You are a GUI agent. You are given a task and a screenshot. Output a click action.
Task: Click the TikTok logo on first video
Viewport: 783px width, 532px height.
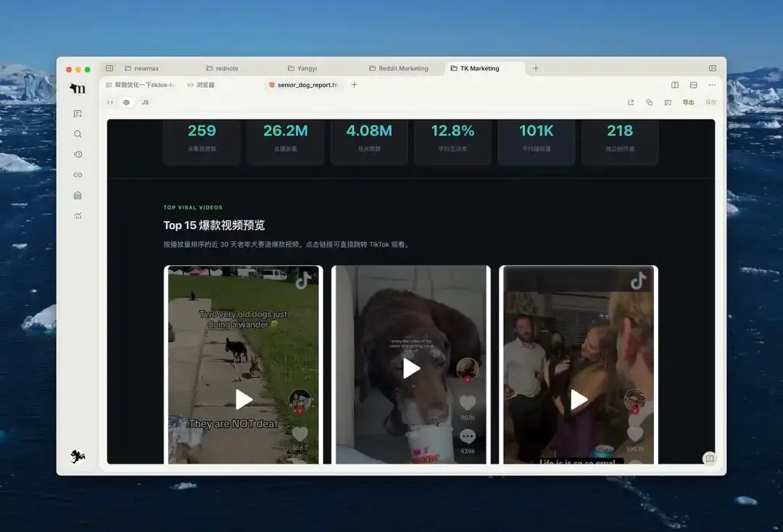302,281
